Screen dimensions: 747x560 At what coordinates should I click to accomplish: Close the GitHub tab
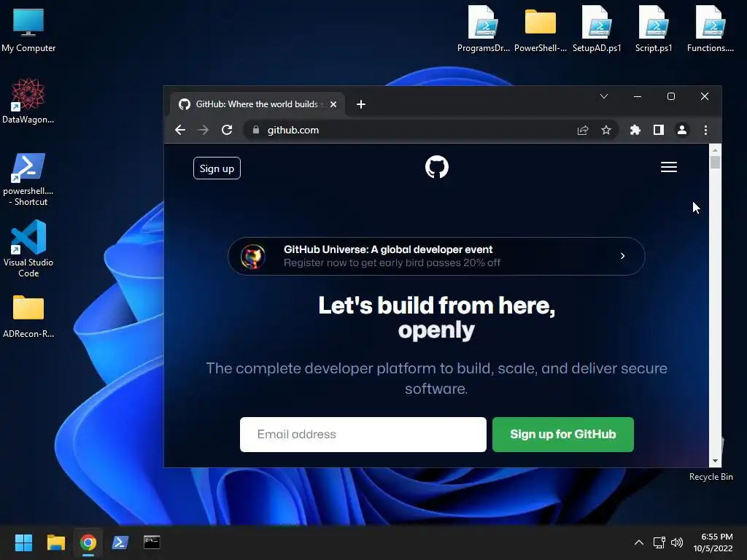click(x=333, y=104)
